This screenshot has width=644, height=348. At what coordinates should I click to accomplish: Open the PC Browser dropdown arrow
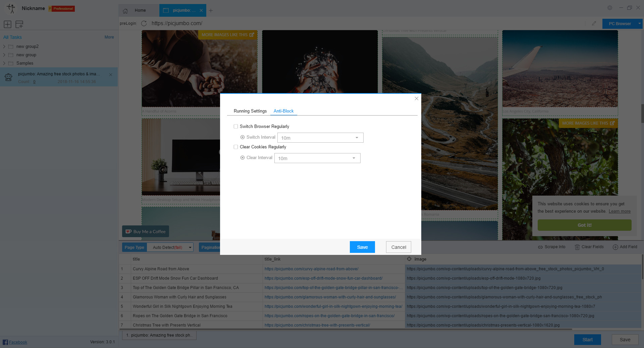(x=639, y=23)
